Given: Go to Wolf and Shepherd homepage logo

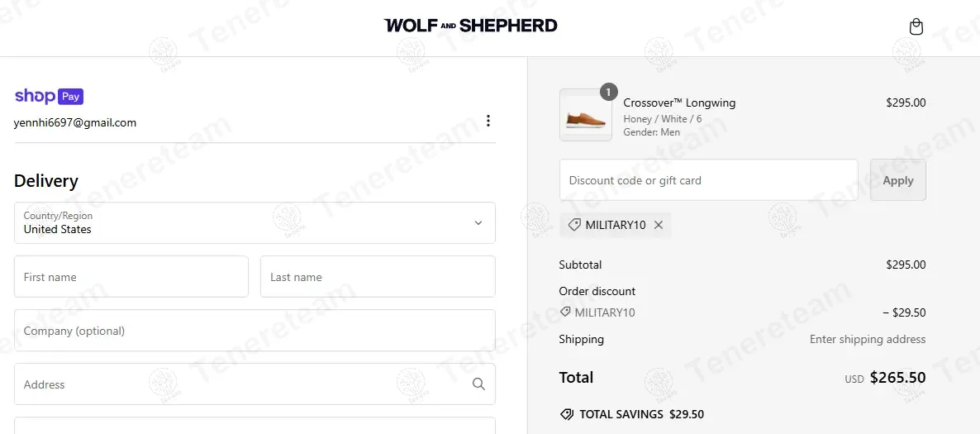Looking at the screenshot, I should 471,26.
